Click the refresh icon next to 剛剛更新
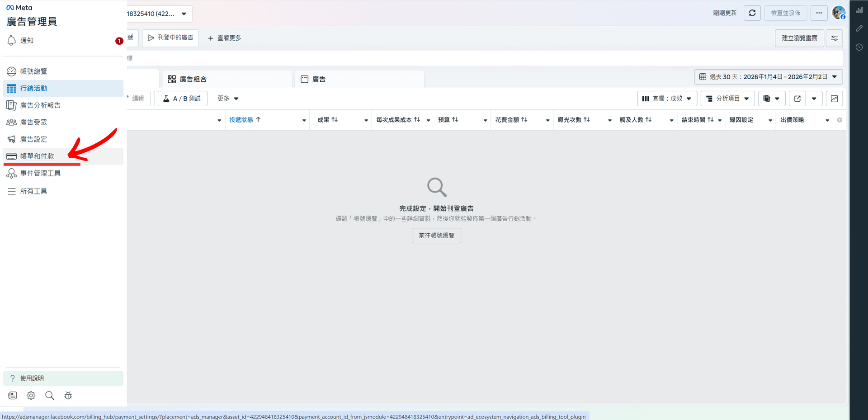This screenshot has height=420, width=868. pyautogui.click(x=752, y=13)
